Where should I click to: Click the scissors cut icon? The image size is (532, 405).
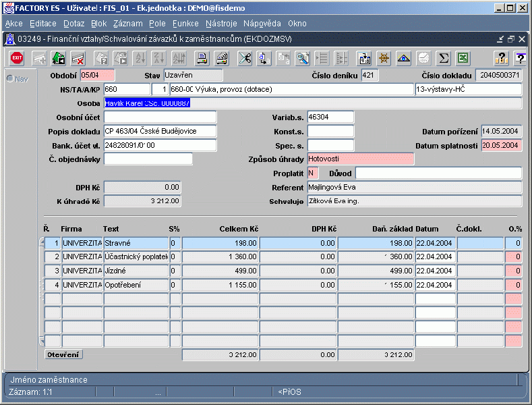click(245, 58)
